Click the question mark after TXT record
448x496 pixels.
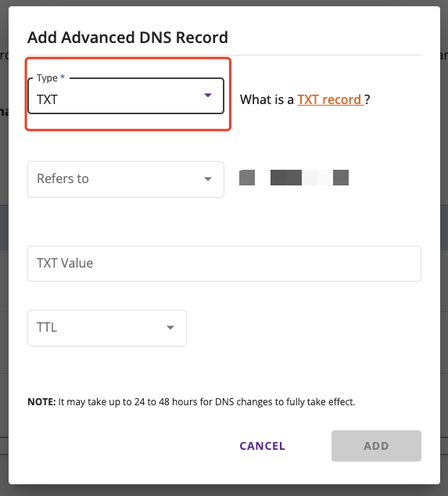coord(367,99)
